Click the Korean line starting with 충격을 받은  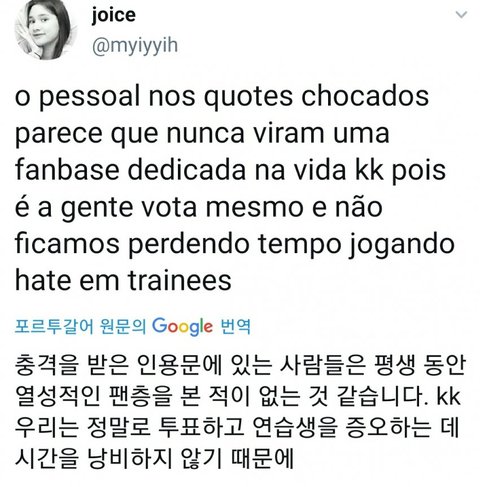pyautogui.click(x=240, y=366)
